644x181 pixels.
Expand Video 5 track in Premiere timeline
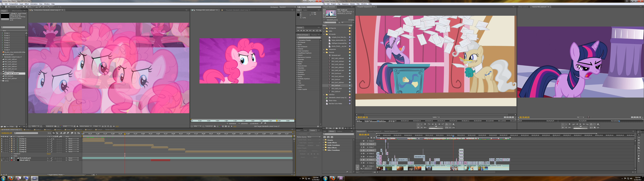coord(368,153)
